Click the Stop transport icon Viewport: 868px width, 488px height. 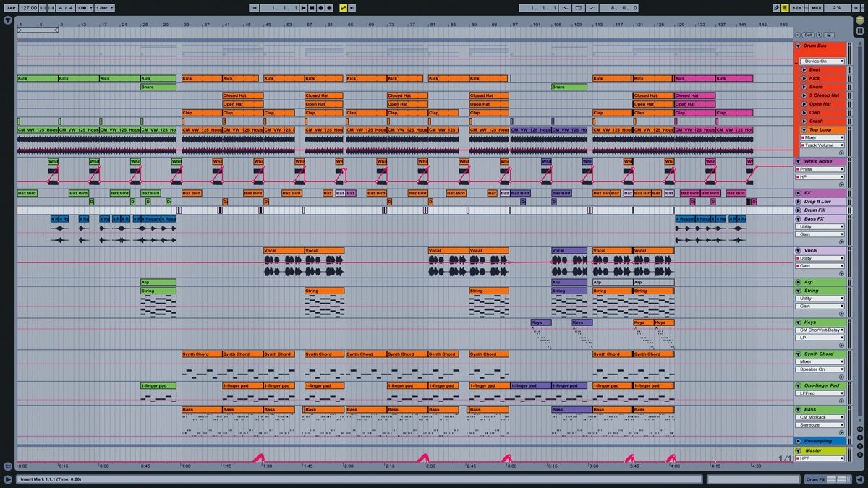(310, 7)
